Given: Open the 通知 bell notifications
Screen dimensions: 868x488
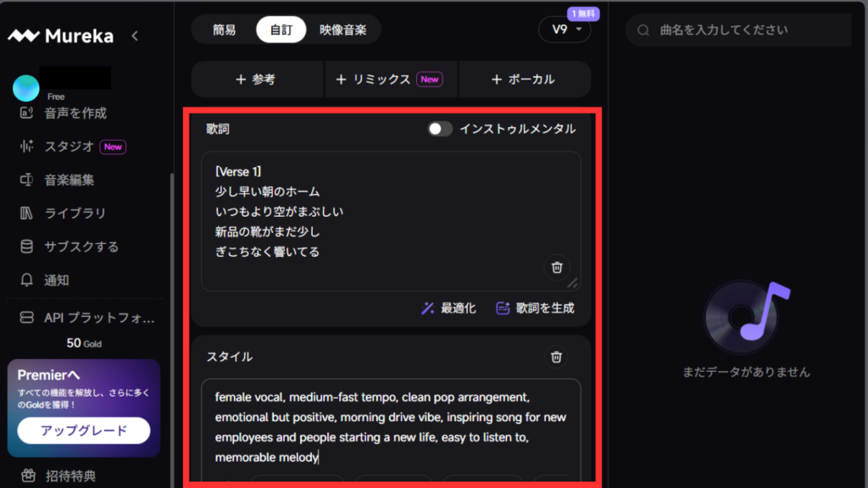Looking at the screenshot, I should (x=57, y=280).
